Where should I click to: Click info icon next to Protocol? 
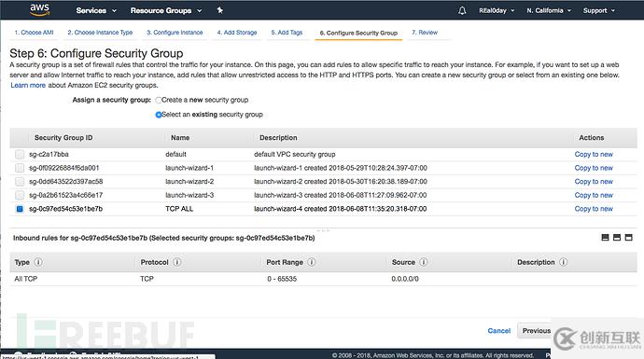pyautogui.click(x=177, y=262)
